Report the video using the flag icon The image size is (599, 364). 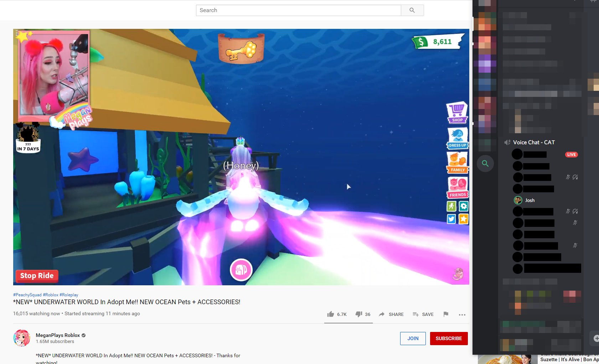446,314
